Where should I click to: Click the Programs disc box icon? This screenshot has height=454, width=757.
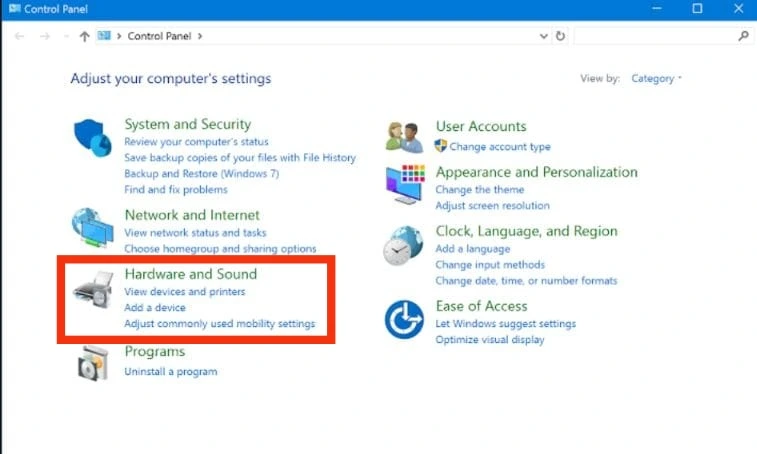pyautogui.click(x=92, y=364)
